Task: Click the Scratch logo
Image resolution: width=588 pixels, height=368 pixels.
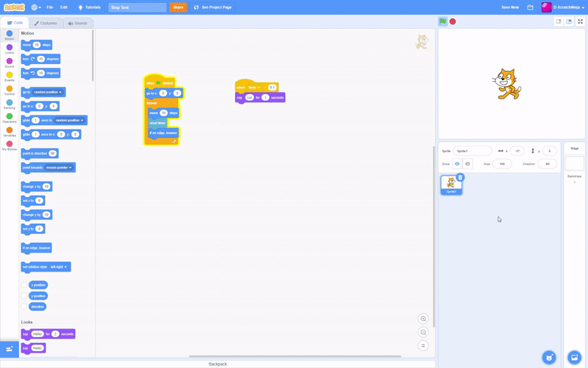Action: (14, 7)
